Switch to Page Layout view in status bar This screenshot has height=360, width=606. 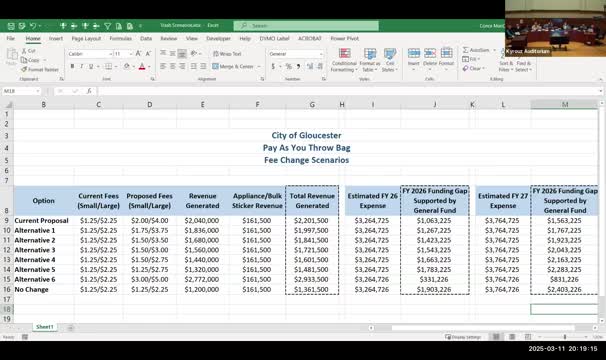point(512,337)
